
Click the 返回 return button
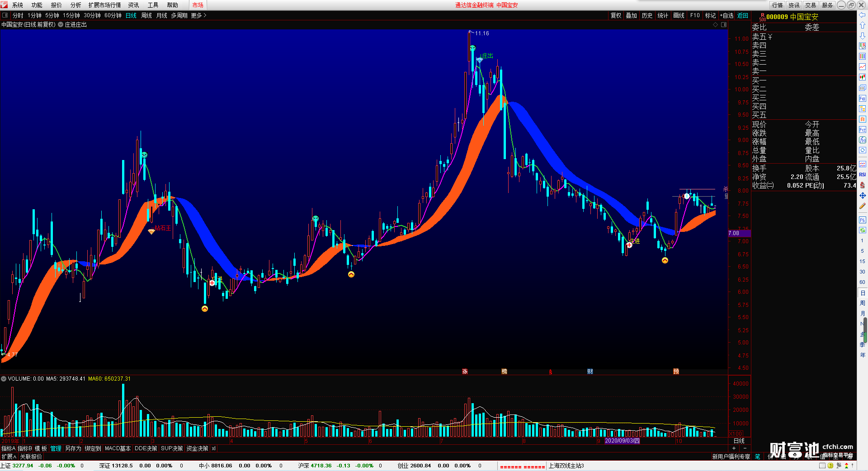743,15
